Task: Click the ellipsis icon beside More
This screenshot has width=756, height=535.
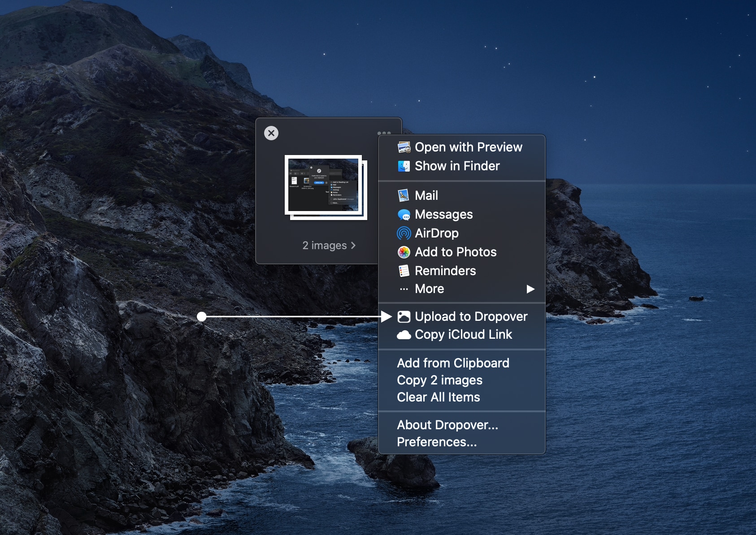Action: pos(404,289)
